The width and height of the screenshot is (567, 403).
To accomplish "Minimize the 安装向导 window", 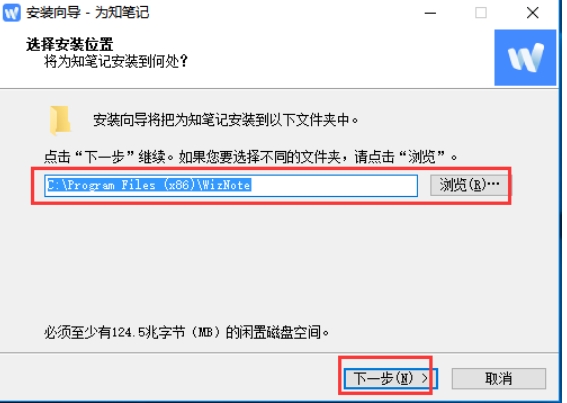I will (430, 13).
